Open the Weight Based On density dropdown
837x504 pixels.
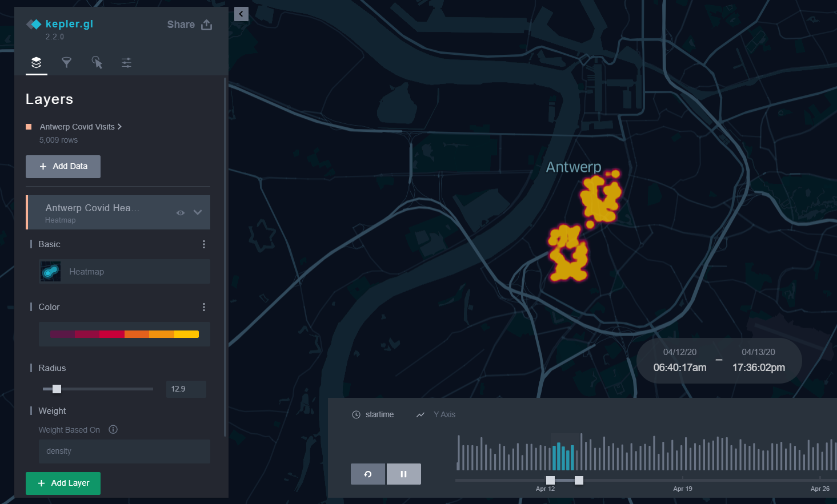tap(125, 451)
